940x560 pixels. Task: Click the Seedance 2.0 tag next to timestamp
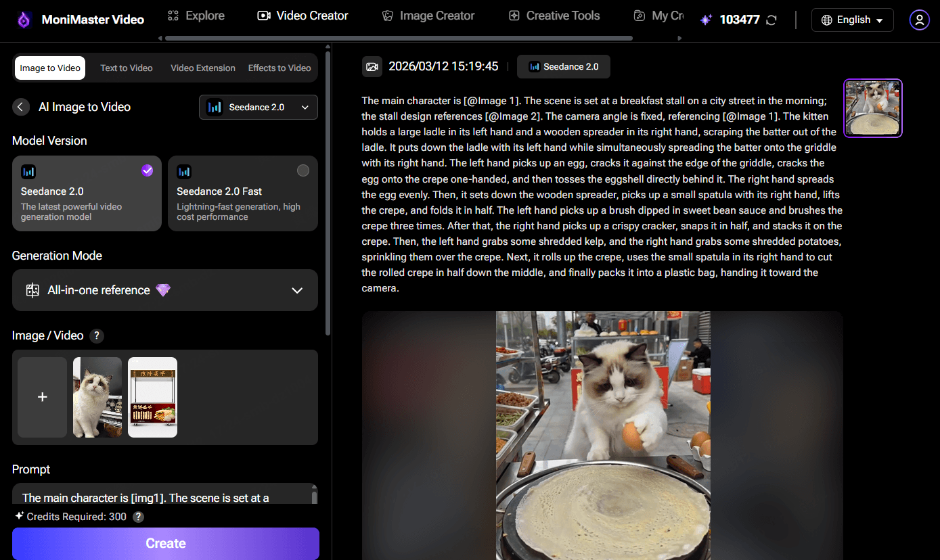pos(563,66)
